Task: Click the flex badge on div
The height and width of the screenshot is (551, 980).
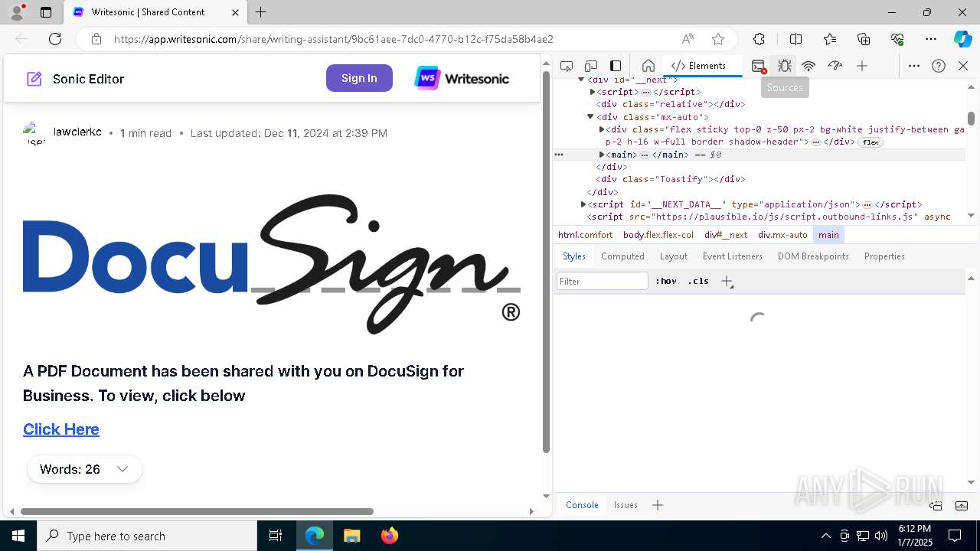Action: 870,142
